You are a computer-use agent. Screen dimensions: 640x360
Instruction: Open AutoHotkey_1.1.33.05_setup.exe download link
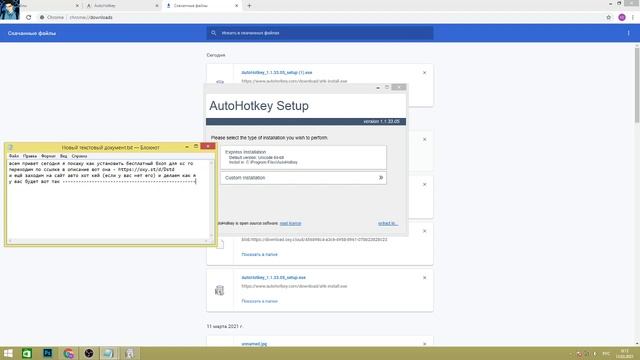coord(273,278)
